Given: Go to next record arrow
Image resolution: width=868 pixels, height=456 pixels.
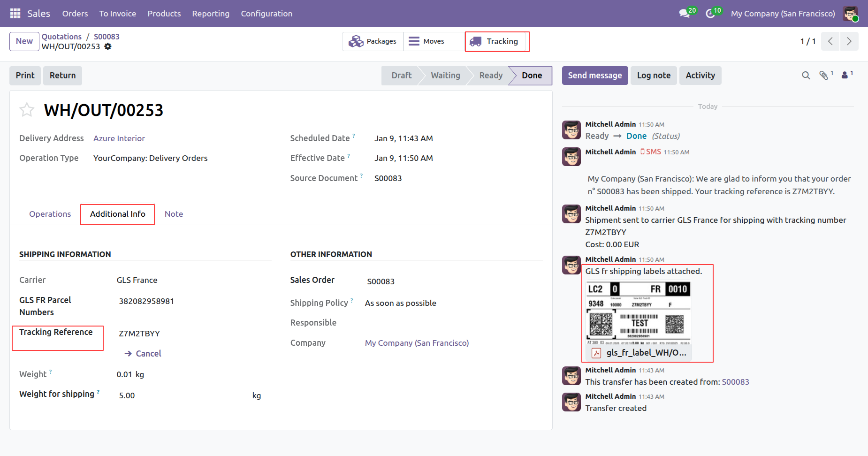Looking at the screenshot, I should pos(849,41).
